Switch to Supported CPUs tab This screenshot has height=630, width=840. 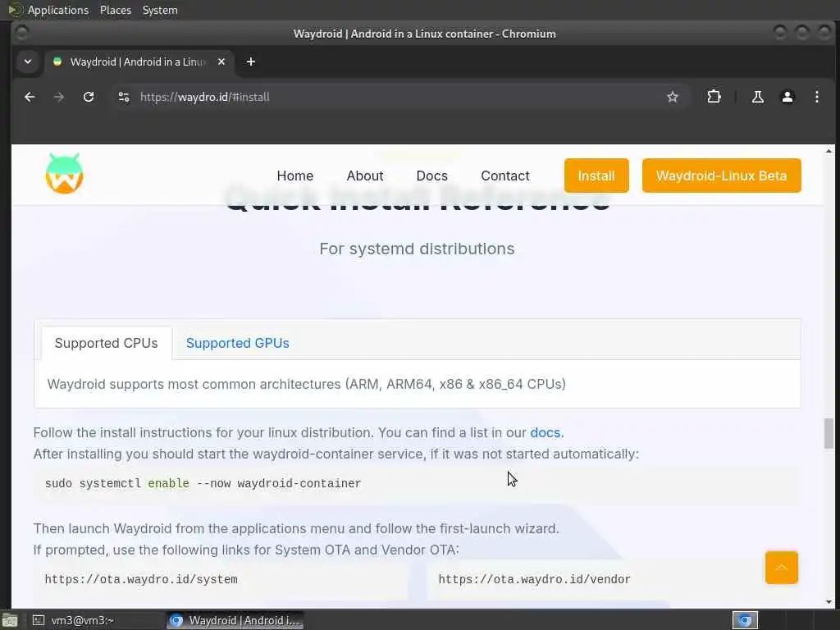pos(106,343)
